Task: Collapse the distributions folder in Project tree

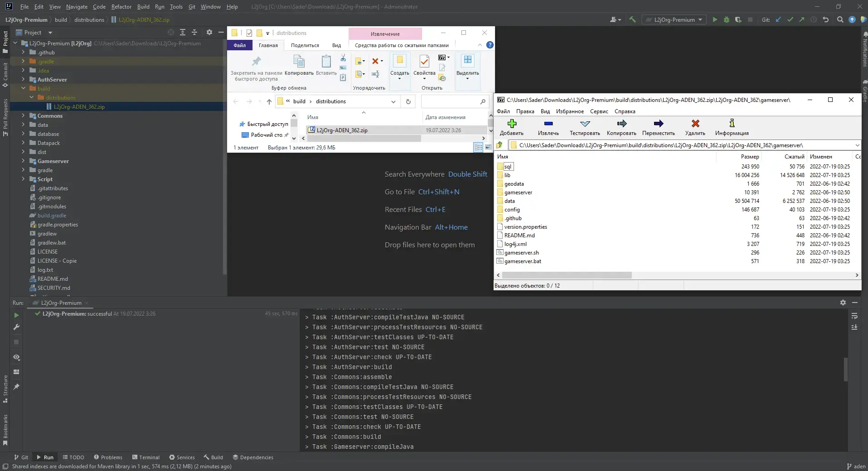Action: point(31,97)
